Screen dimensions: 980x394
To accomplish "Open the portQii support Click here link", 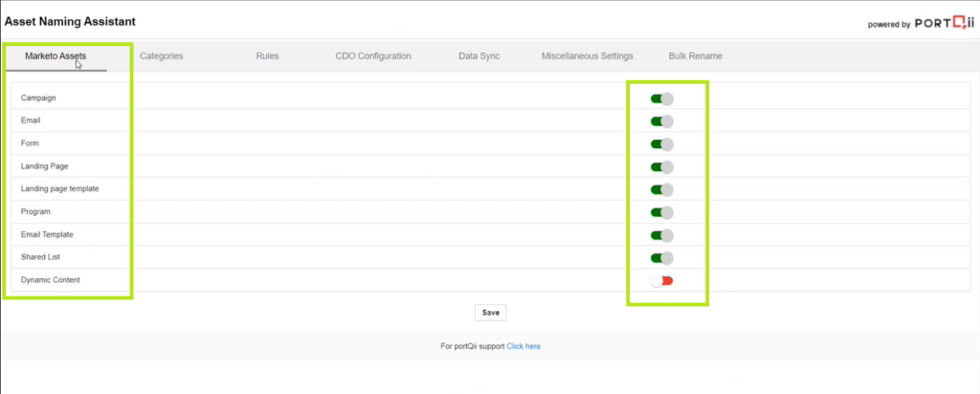I will (x=523, y=346).
